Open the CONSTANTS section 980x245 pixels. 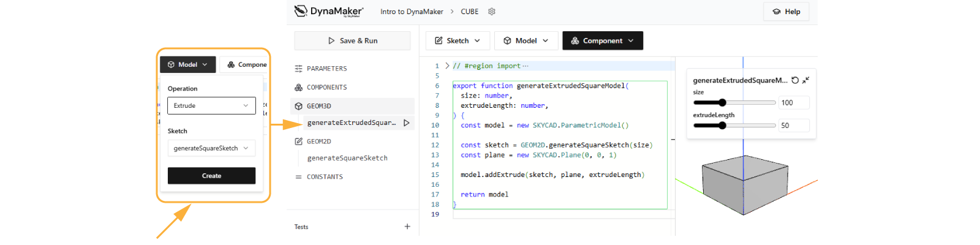(325, 177)
